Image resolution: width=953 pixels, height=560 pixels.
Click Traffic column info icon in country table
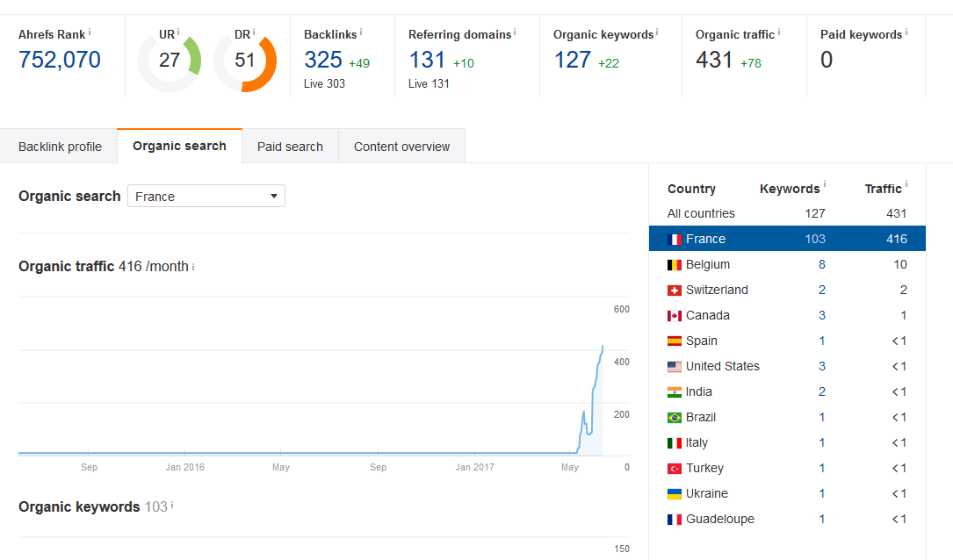pyautogui.click(x=906, y=183)
